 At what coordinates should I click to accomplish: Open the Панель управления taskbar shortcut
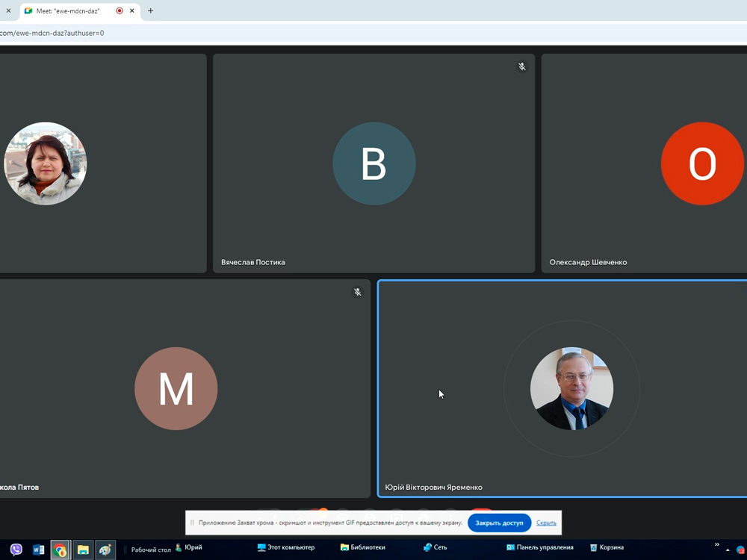pos(539,547)
